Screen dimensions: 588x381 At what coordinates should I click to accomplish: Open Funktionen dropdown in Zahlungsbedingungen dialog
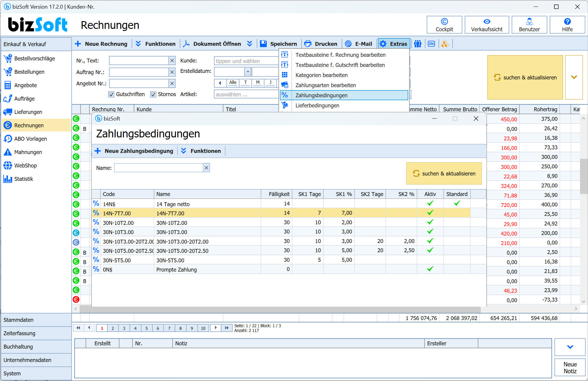tap(201, 151)
